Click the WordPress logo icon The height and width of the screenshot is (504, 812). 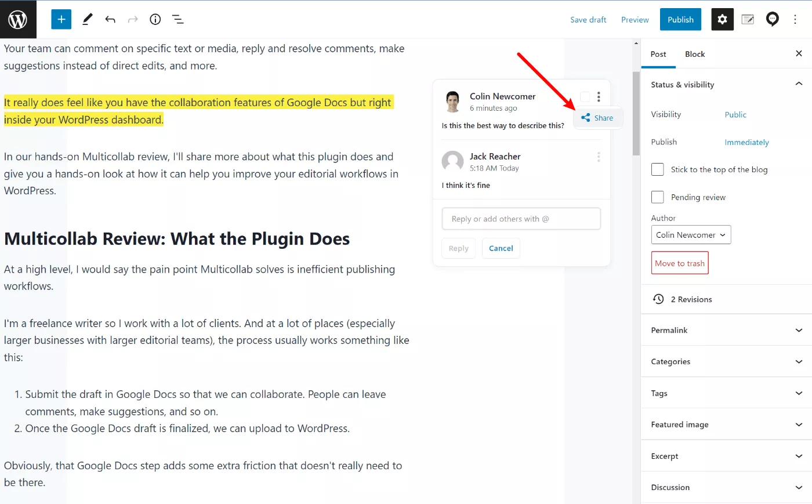[18, 20]
